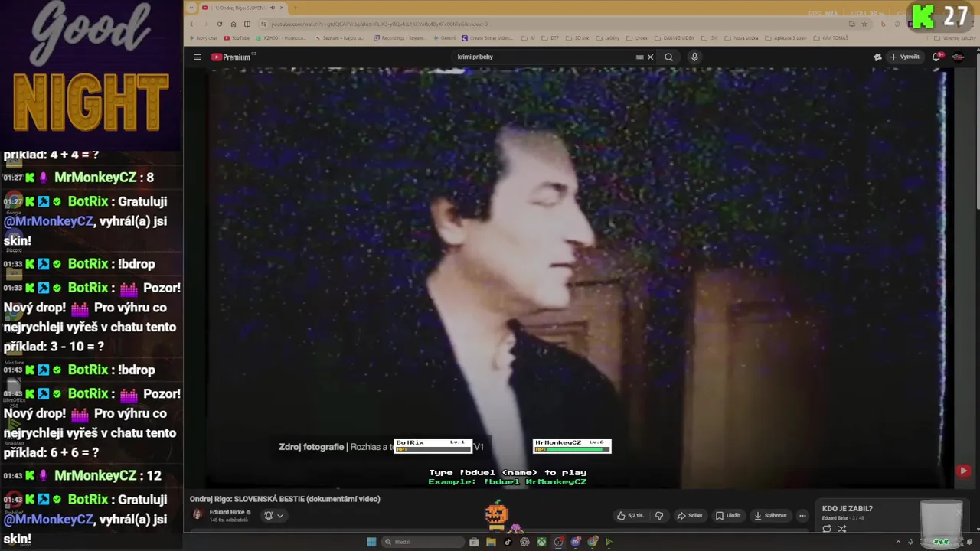Click MrMonkeyCZ name in ': 8' chat message
This screenshot has height=551, width=980.
95,178
